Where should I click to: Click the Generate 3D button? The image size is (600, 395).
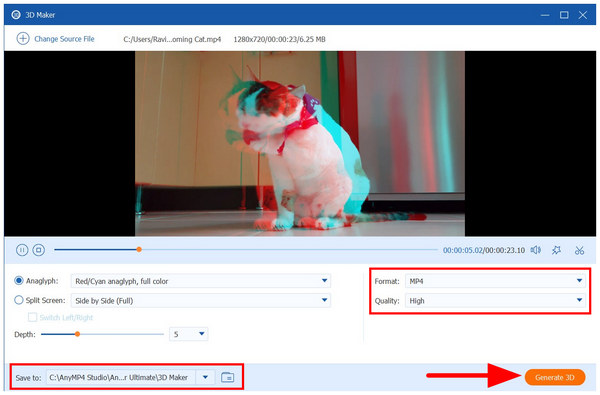(555, 377)
